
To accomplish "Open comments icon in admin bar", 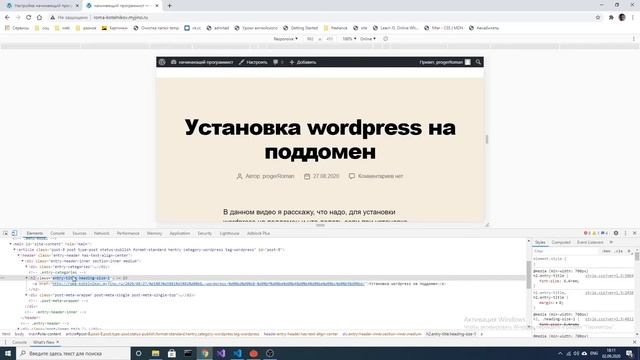I will 278,62.
